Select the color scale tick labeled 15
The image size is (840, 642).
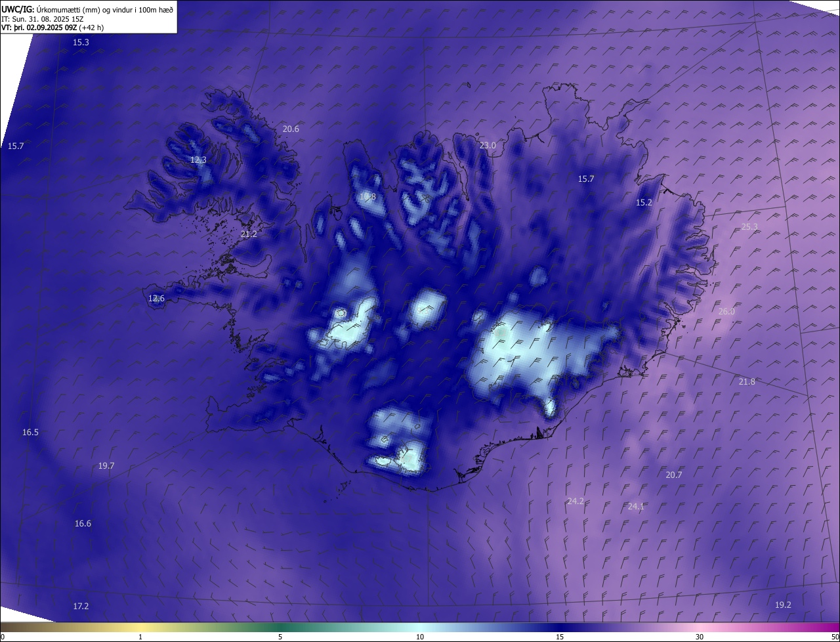pos(560,637)
